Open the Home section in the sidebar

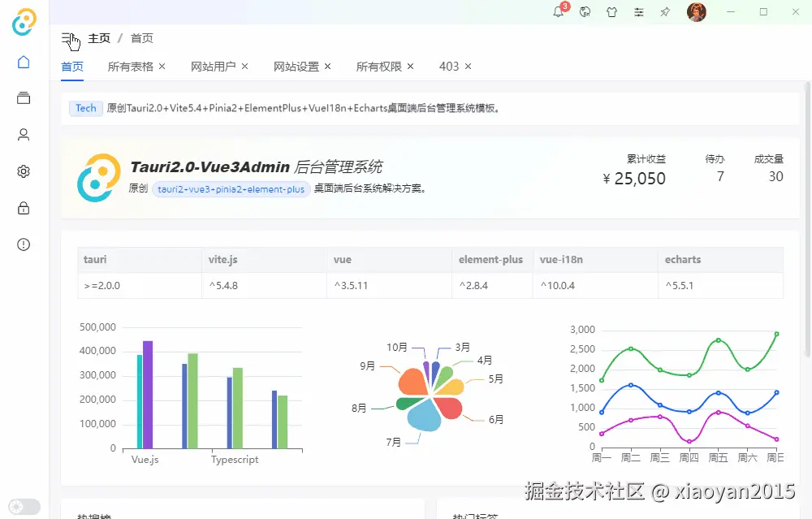point(24,63)
